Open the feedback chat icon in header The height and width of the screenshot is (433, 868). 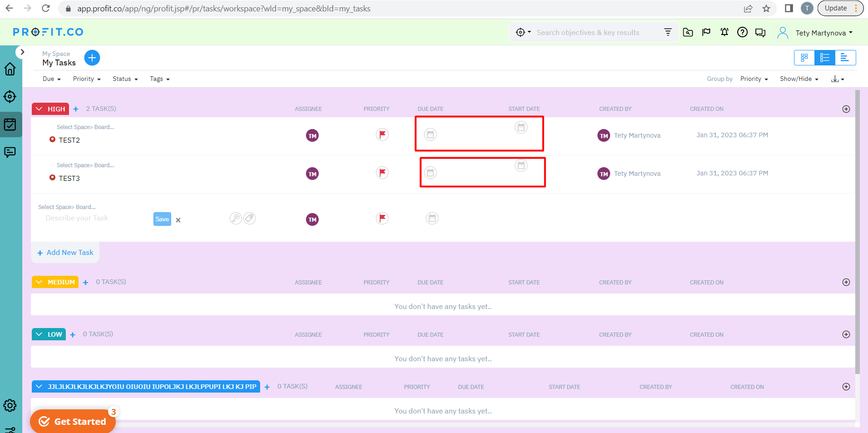[x=760, y=33]
